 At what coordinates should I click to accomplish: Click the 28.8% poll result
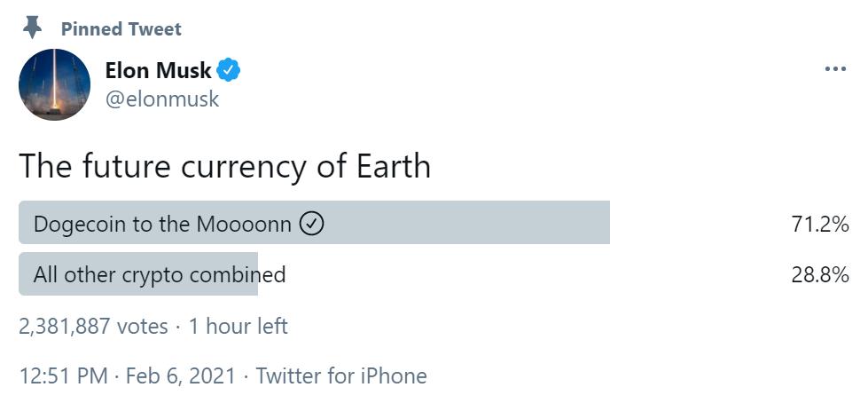(820, 274)
